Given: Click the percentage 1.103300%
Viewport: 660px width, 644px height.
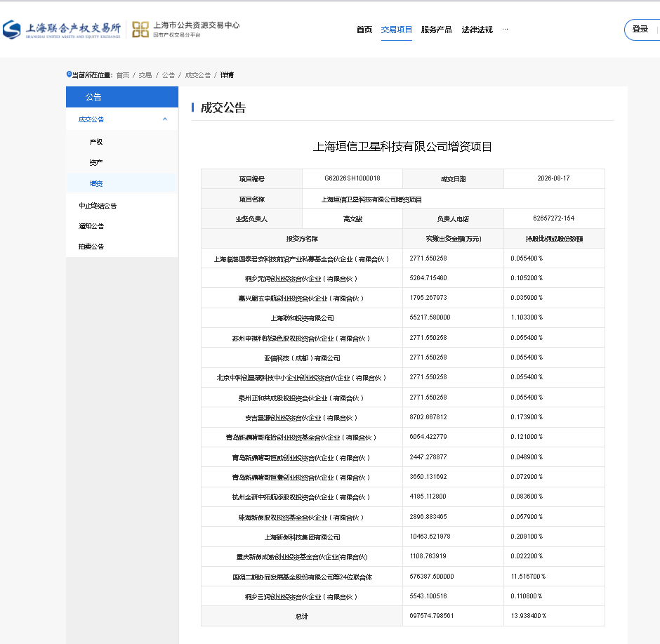Looking at the screenshot, I should 527,317.
